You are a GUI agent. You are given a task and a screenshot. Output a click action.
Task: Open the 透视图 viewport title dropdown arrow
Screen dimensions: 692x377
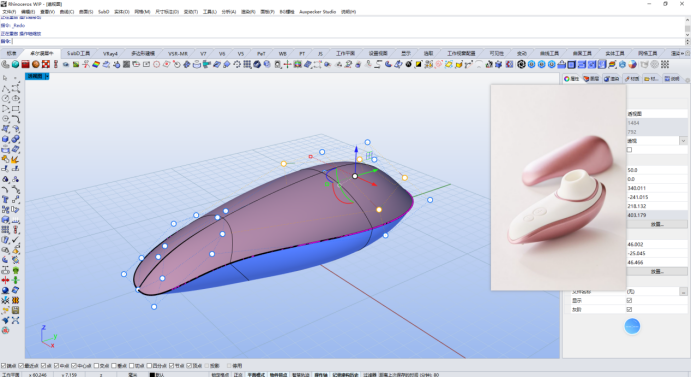coord(47,76)
